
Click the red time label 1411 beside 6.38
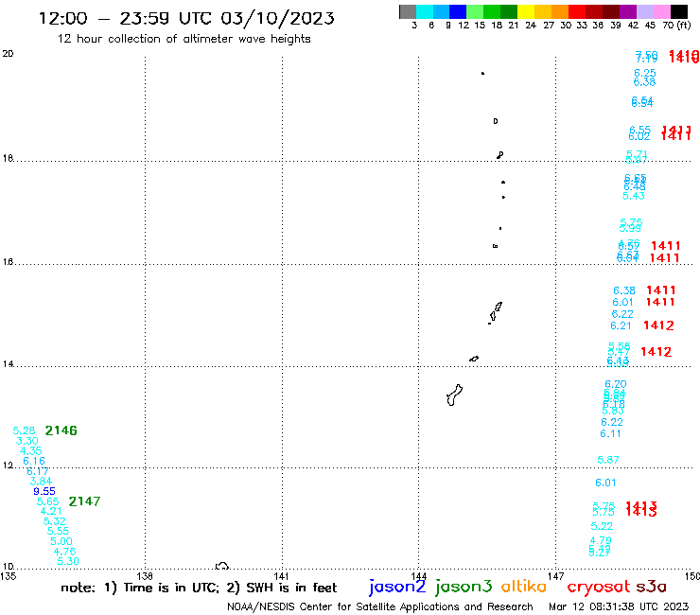coord(661,290)
